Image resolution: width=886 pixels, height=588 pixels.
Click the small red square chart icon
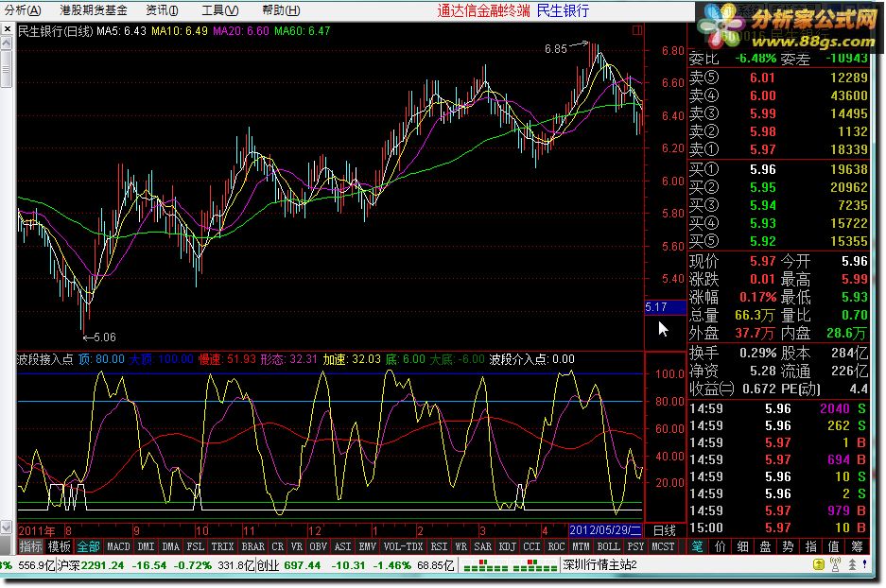click(x=636, y=30)
